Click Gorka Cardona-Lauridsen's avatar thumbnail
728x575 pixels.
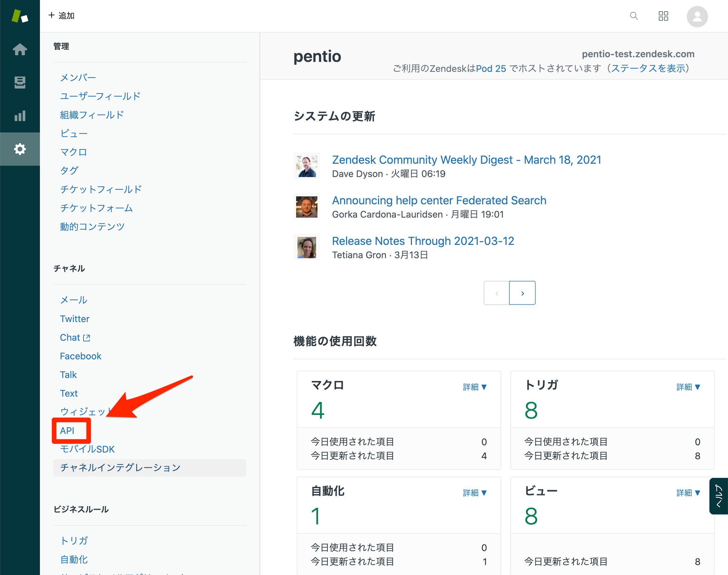[x=306, y=207]
